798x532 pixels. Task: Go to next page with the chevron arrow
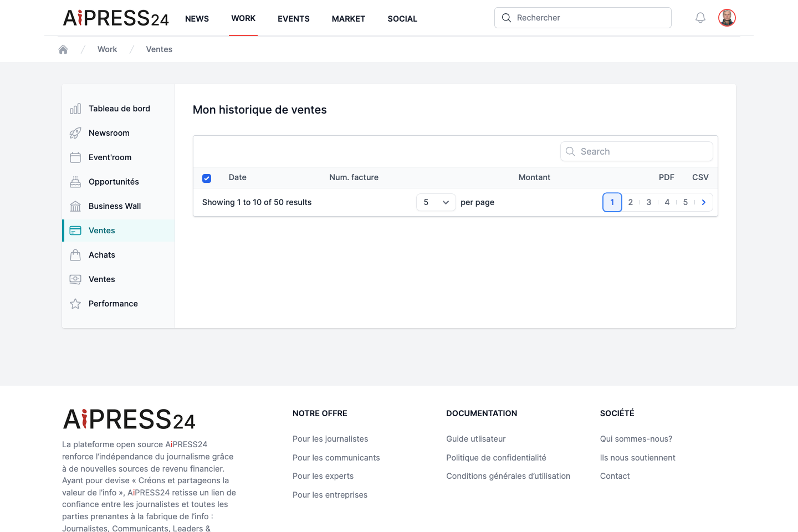[704, 202]
